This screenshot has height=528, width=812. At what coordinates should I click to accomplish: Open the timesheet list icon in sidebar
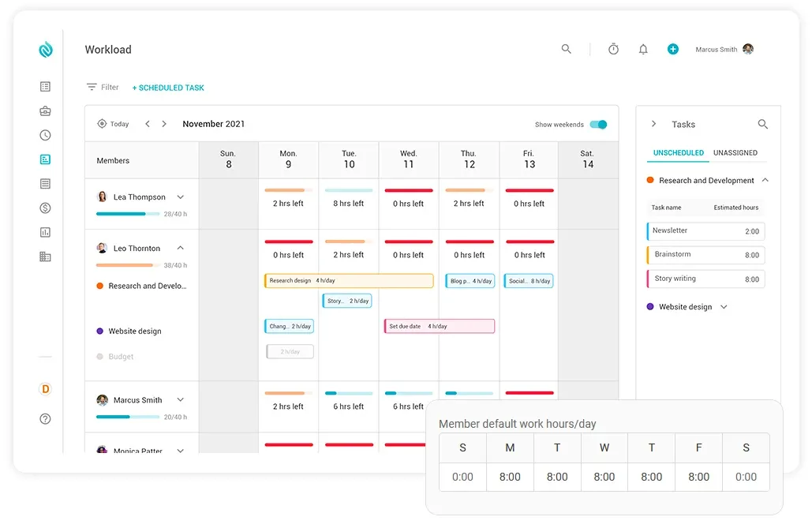tap(45, 87)
